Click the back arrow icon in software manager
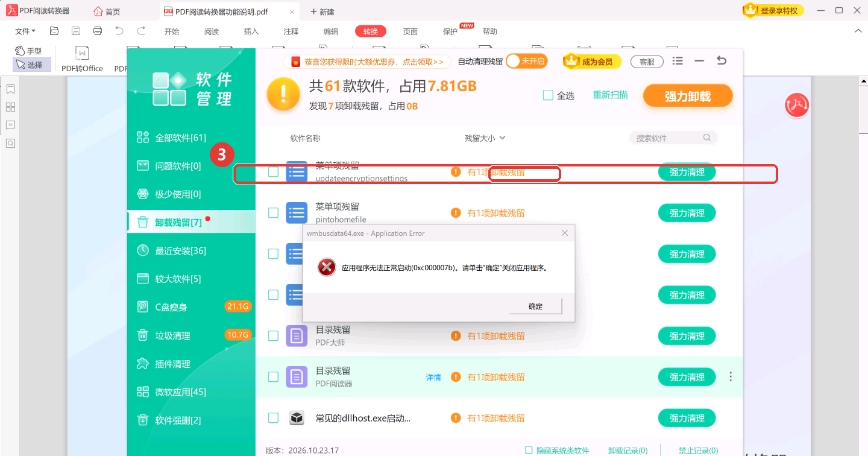 click(x=722, y=61)
